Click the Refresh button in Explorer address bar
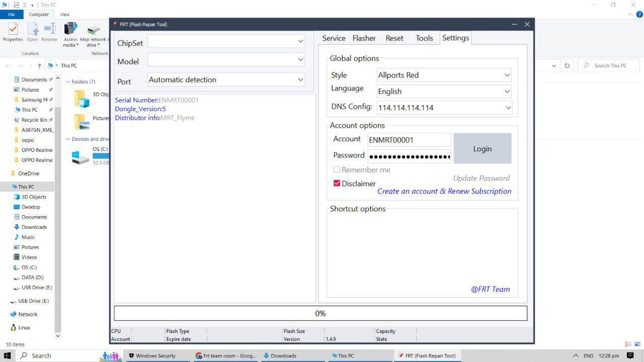The image size is (644, 362). tap(567, 65)
